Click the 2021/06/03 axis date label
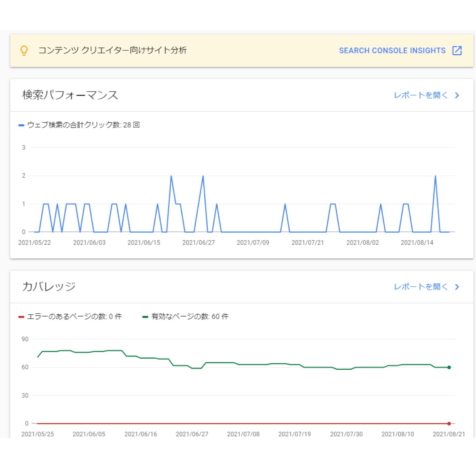The height and width of the screenshot is (468, 476). (x=89, y=243)
